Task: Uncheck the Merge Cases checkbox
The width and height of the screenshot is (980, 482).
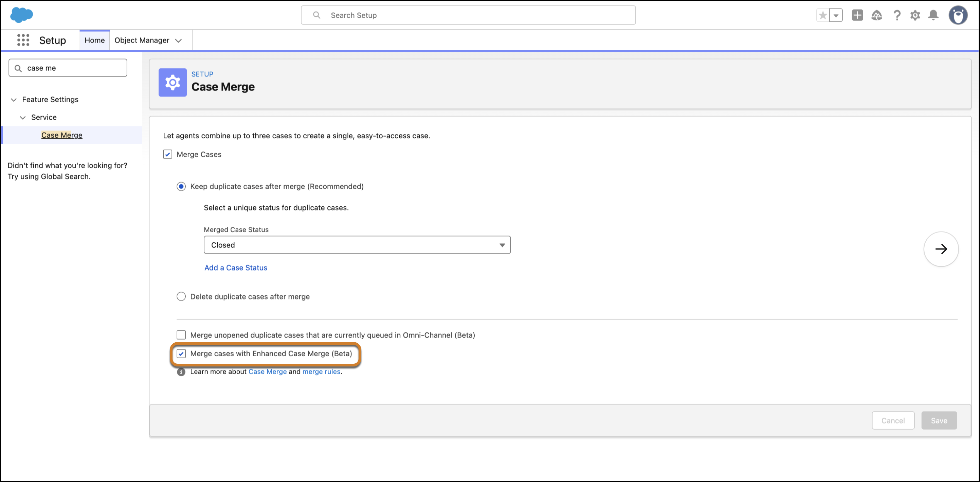Action: pos(167,154)
